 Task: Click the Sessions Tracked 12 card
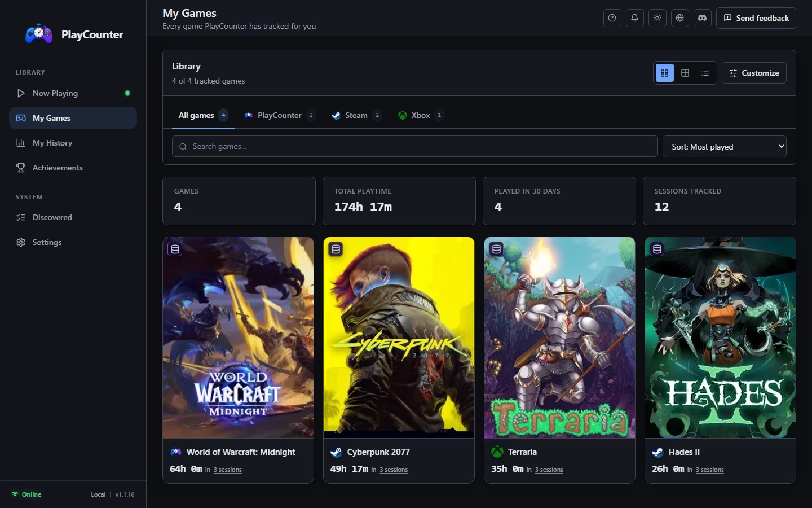click(x=720, y=201)
